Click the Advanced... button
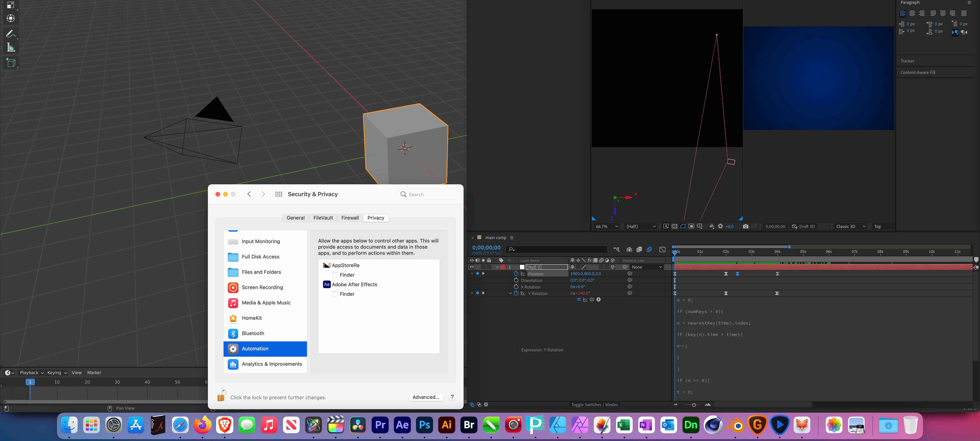980x441 pixels. point(426,397)
